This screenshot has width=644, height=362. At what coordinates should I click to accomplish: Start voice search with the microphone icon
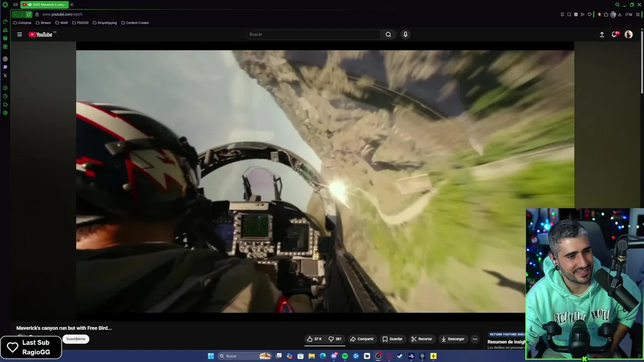pos(405,34)
